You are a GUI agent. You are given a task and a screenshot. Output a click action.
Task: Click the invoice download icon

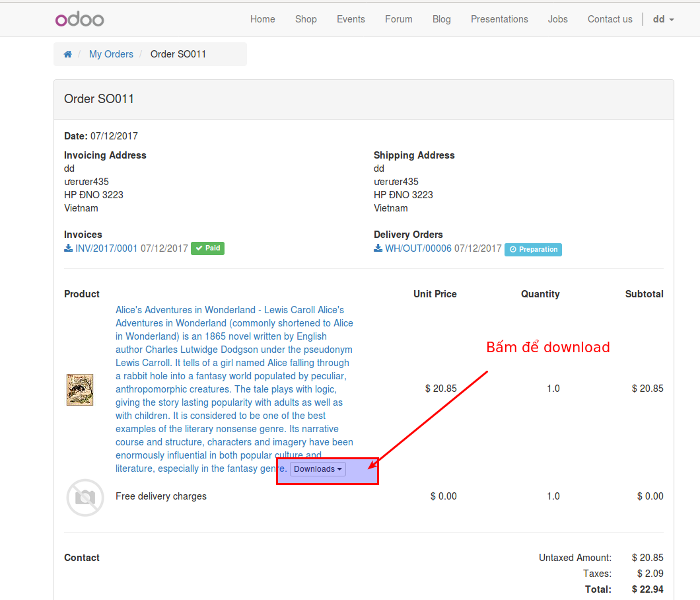click(68, 248)
